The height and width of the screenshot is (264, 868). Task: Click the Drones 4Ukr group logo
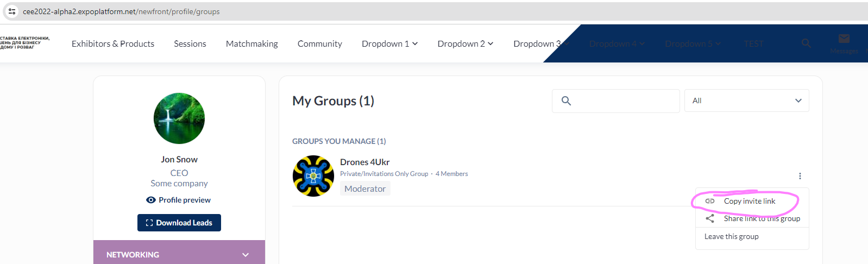(313, 176)
